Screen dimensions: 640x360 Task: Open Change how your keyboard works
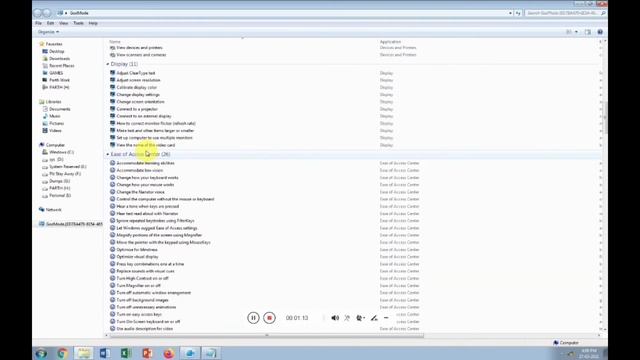[x=147, y=178]
